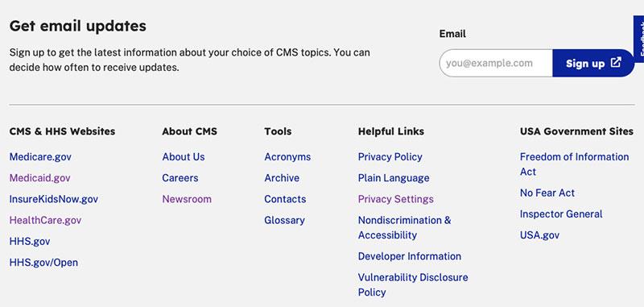This screenshot has height=307, width=644.
Task: Open the Careers page link
Action: 180,178
